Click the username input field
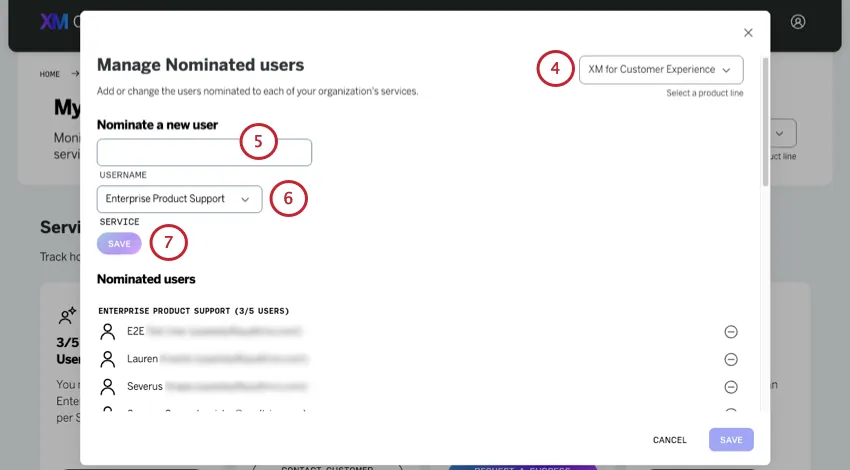850x470 pixels. click(204, 152)
